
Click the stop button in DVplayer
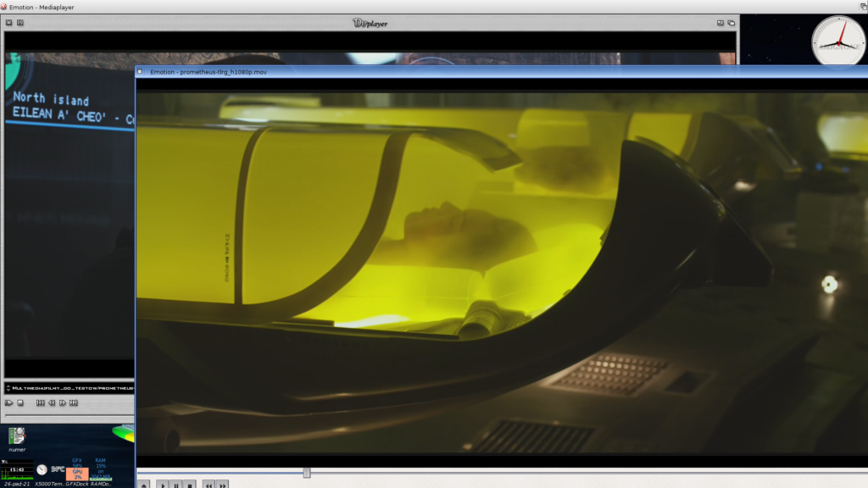[20, 402]
